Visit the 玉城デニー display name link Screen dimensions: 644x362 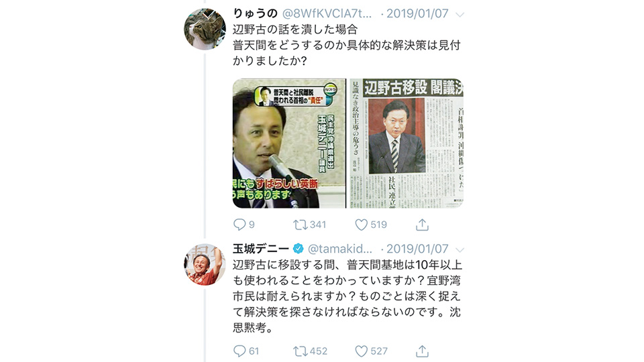(x=261, y=249)
